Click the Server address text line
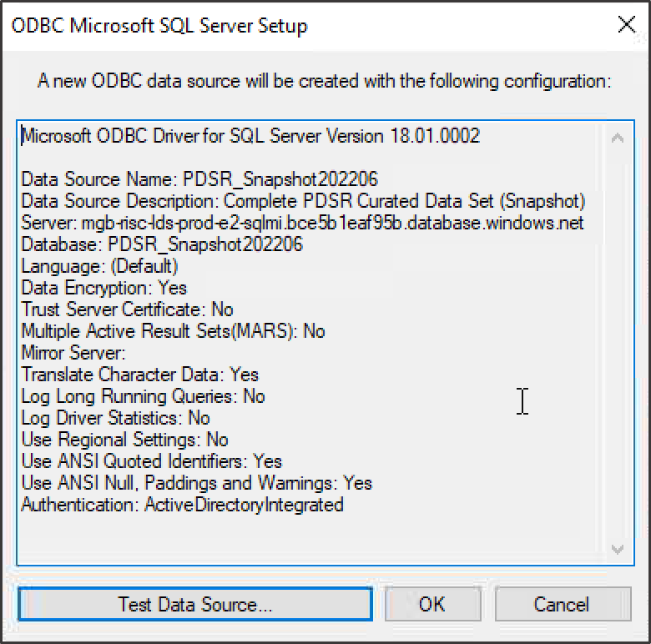651x644 pixels. click(x=302, y=223)
